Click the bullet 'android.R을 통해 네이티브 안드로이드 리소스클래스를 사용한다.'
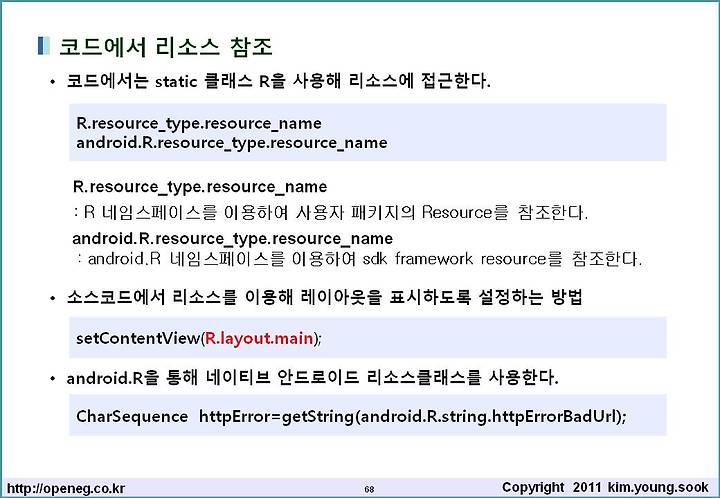This screenshot has width=720, height=498. [x=313, y=378]
